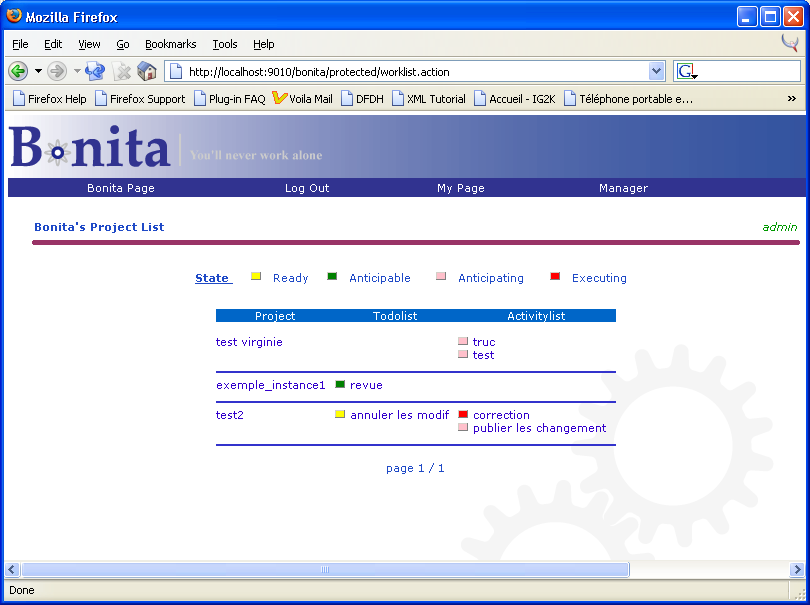Go to the Home page icon
Screen dimensions: 810x605
tap(147, 71)
